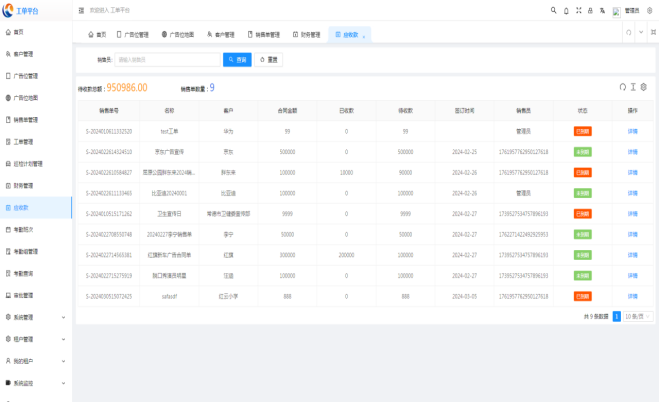Open the settings gear at top right corner
This screenshot has width=659, height=402.
[650, 10]
